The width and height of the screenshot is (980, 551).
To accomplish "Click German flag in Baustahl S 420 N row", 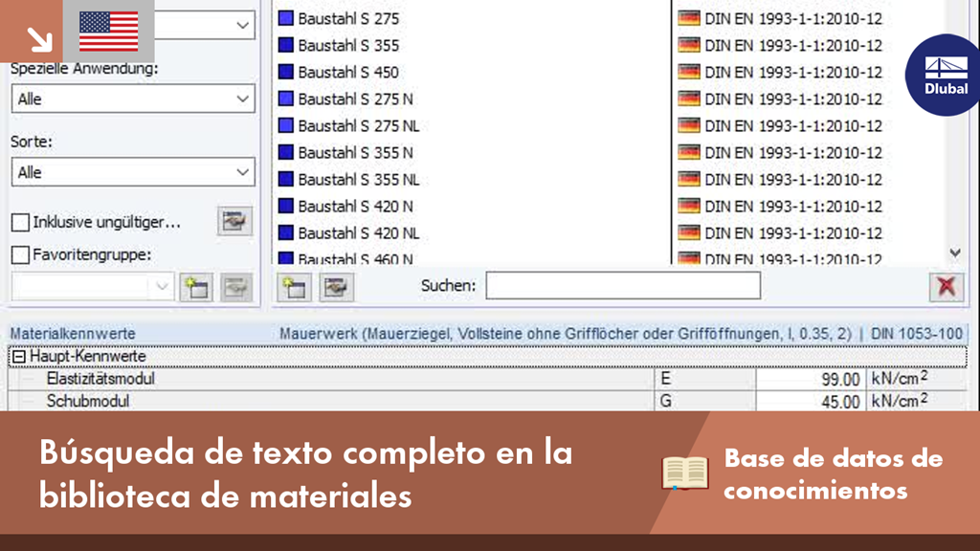I will point(689,207).
